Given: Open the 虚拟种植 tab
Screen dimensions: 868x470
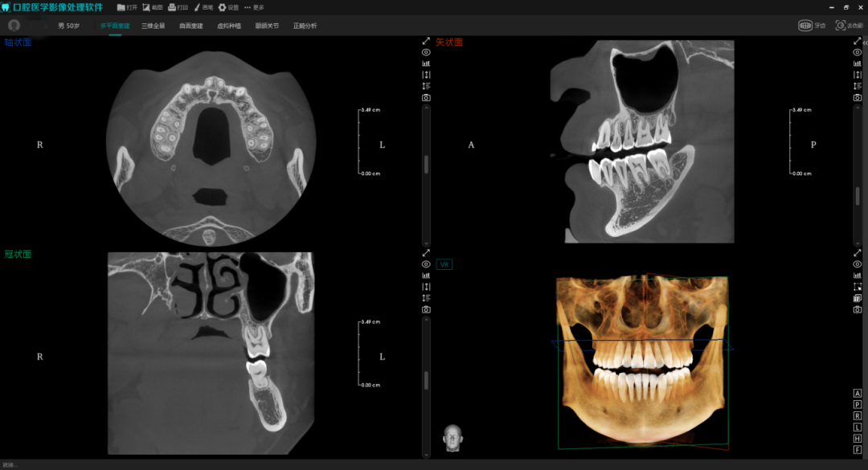Looking at the screenshot, I should click(228, 26).
